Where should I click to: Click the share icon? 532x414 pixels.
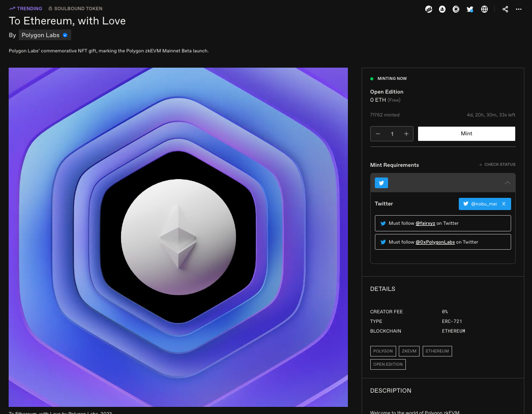pyautogui.click(x=505, y=9)
